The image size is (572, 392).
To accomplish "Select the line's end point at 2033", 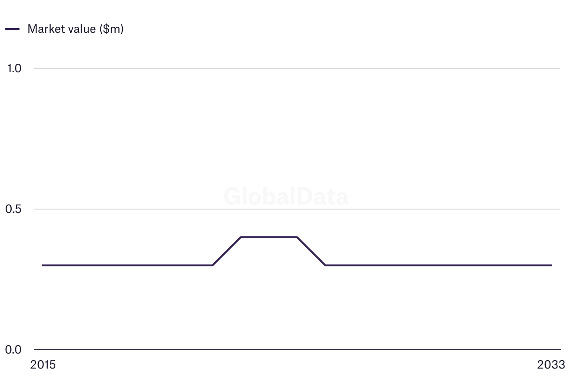I will coord(551,265).
